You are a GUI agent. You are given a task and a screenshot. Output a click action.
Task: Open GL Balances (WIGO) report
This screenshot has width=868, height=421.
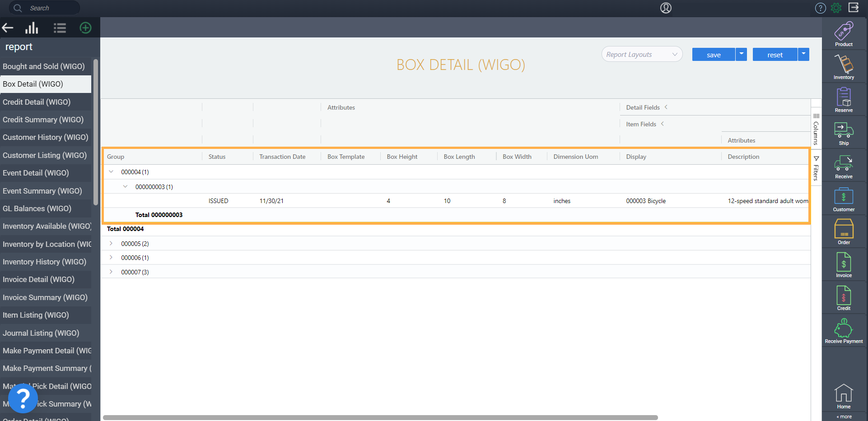(x=46, y=208)
